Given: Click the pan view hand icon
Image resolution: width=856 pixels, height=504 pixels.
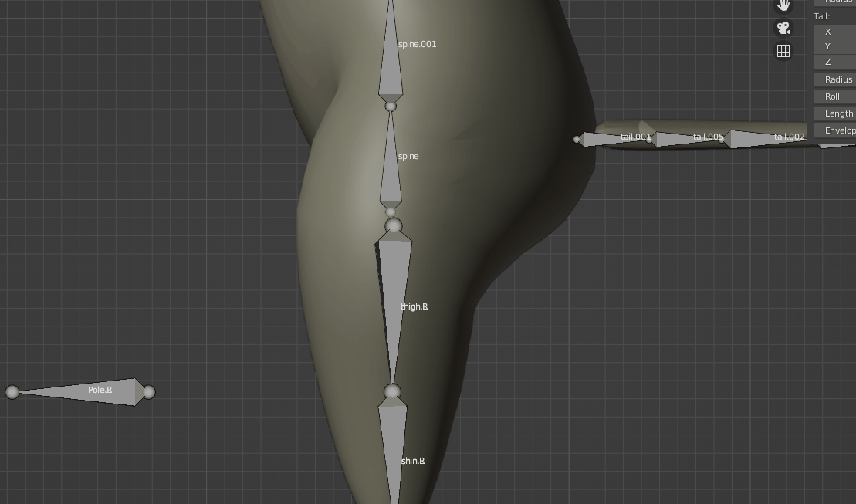Looking at the screenshot, I should point(783,5).
